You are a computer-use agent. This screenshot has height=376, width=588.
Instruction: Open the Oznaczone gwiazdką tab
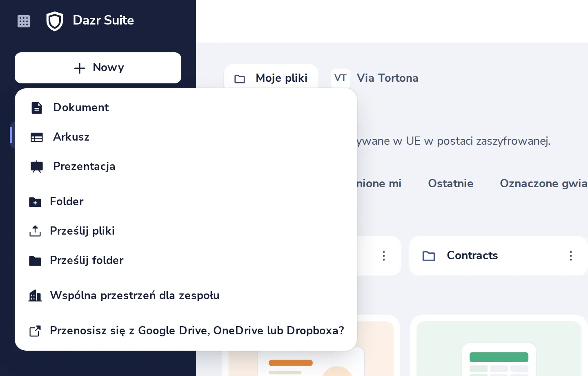[544, 184]
